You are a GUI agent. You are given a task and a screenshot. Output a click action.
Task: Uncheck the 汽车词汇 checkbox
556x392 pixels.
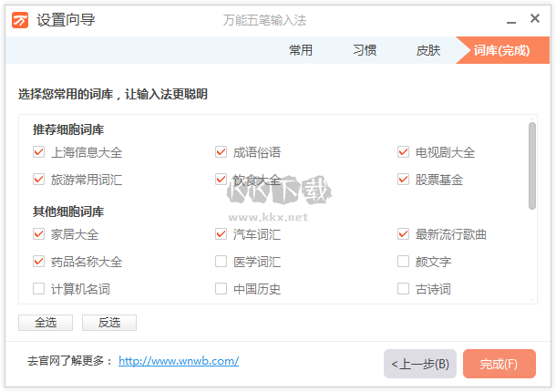221,234
